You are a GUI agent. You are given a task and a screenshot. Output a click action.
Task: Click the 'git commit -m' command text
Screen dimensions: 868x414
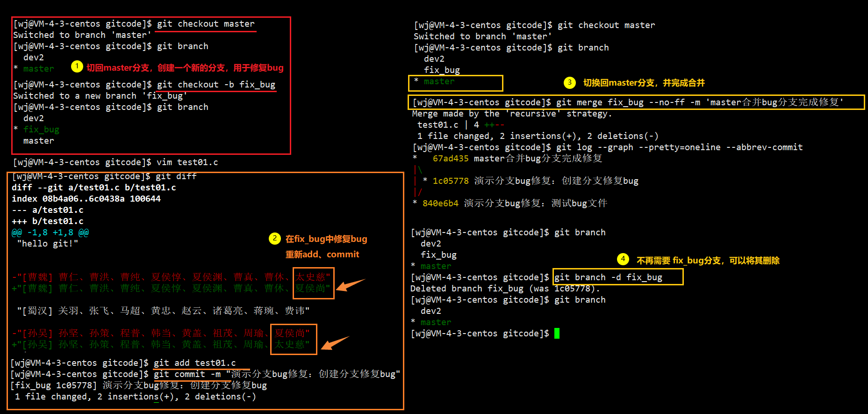point(187,374)
